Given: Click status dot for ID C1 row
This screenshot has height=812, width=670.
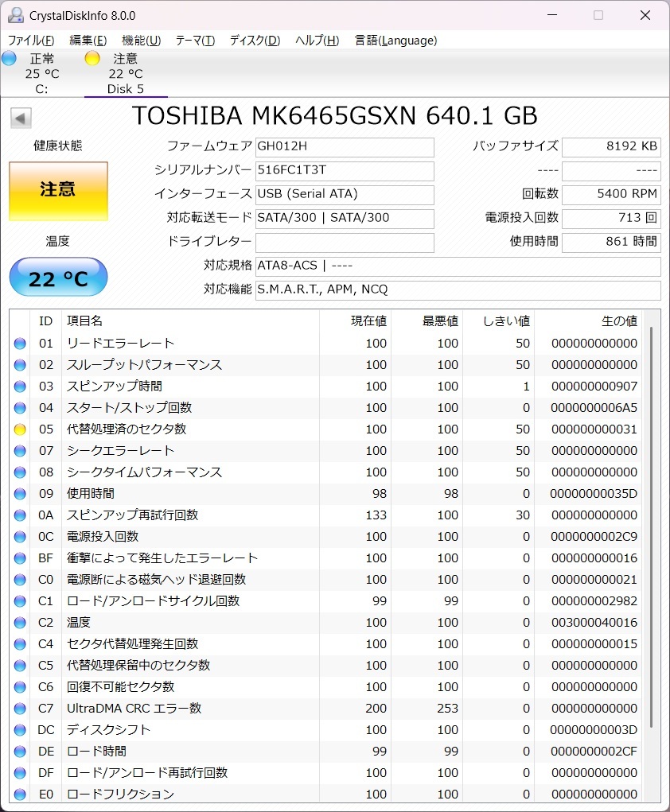Looking at the screenshot, I should (x=20, y=601).
